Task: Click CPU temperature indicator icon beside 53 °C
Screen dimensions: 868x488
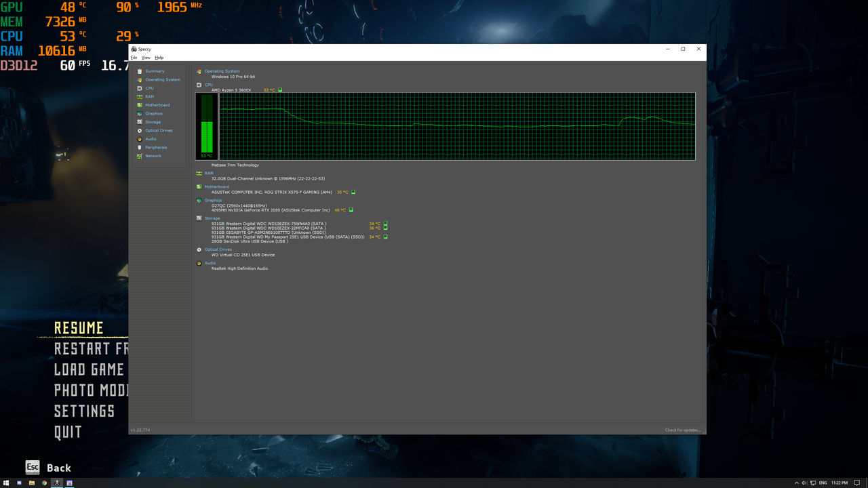Action: [280, 90]
